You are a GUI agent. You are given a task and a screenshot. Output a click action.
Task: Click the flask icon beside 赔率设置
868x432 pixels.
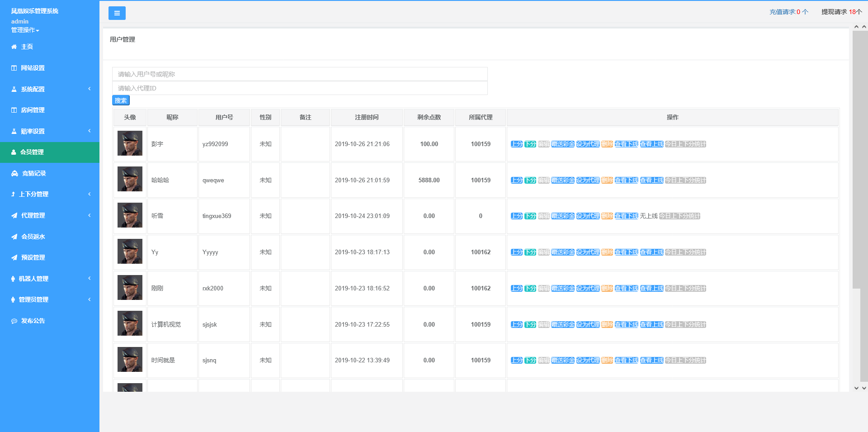14,131
